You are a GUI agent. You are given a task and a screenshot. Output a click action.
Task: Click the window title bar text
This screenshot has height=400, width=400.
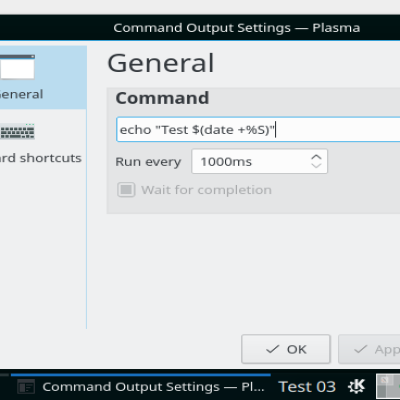click(x=237, y=28)
